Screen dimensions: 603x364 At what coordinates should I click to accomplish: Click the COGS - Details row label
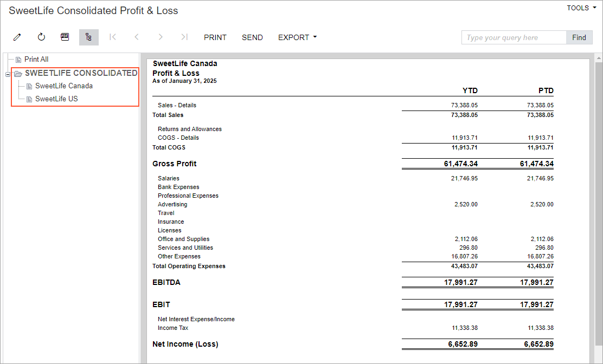point(178,138)
